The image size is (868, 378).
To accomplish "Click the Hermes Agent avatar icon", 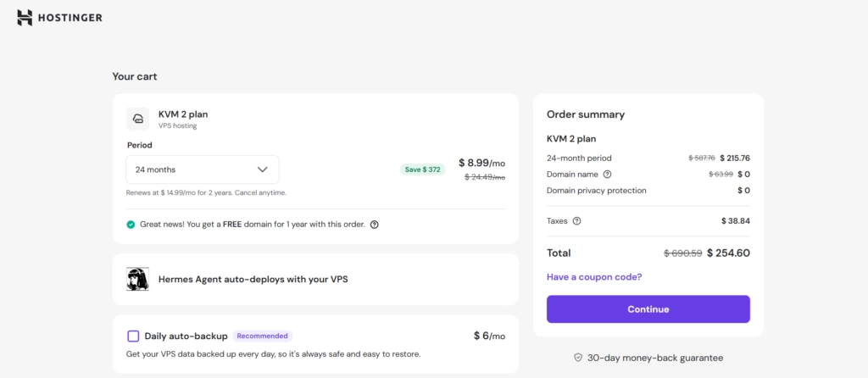I will (x=138, y=280).
